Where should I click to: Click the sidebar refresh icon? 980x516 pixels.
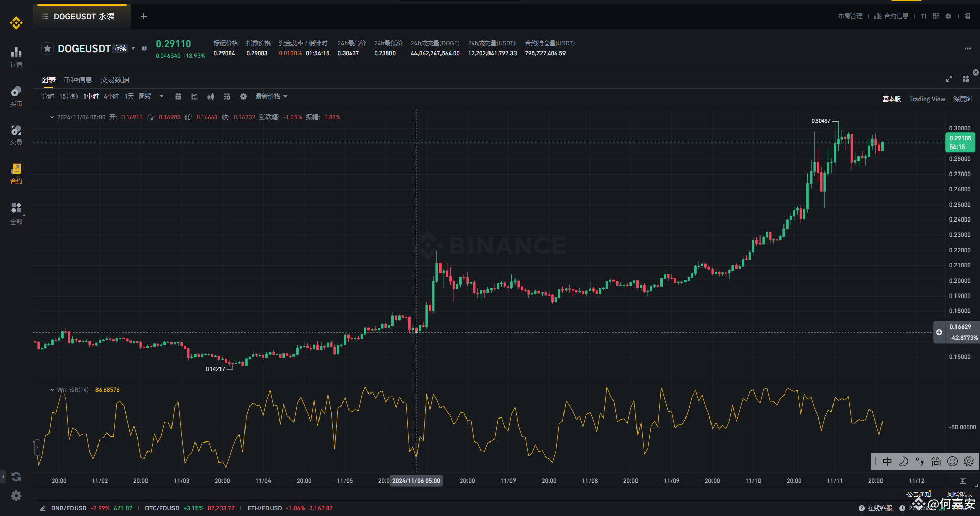pos(16,477)
